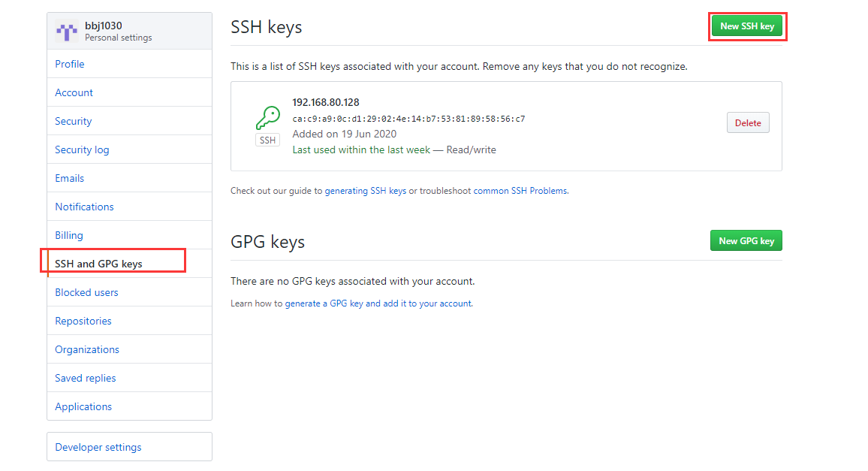Screen dimensions: 868x471
Task: Navigate to Billing settings
Action: coord(69,236)
